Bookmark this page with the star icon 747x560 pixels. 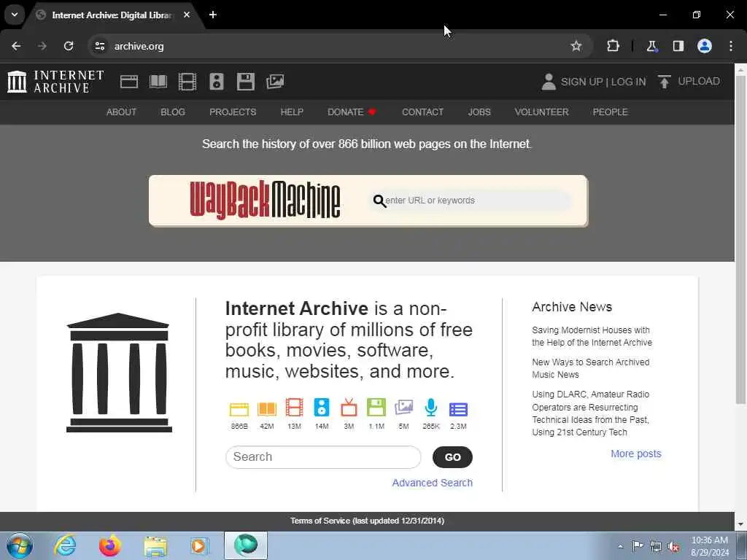(576, 46)
